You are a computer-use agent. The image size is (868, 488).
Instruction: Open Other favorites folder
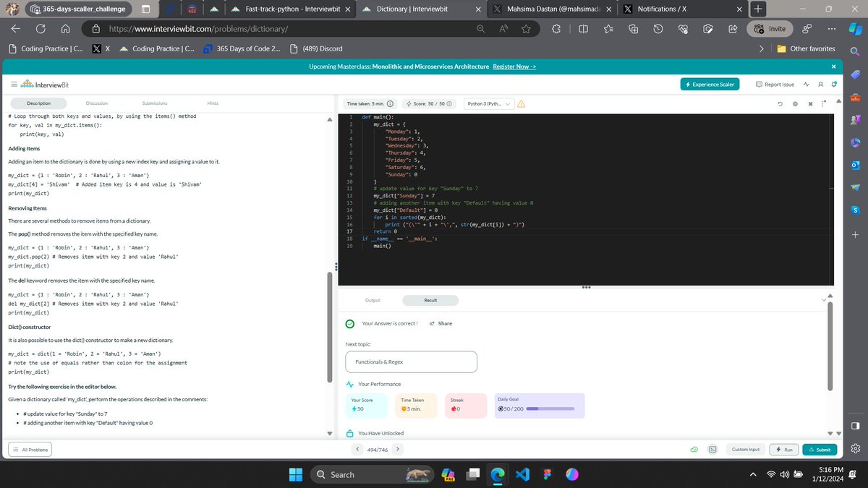point(807,48)
